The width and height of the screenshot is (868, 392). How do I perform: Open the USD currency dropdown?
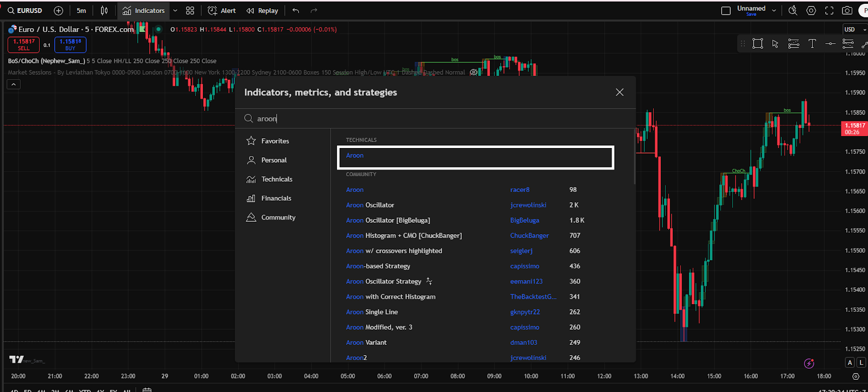pos(856,29)
